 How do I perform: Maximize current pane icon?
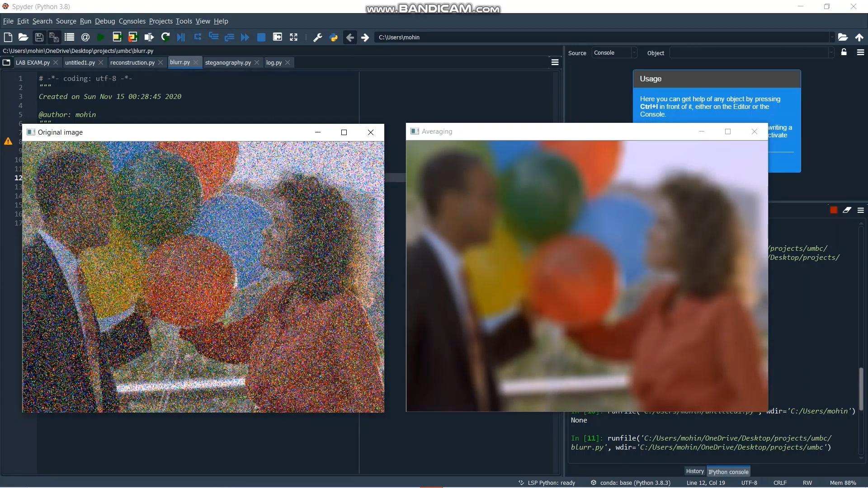tap(294, 38)
